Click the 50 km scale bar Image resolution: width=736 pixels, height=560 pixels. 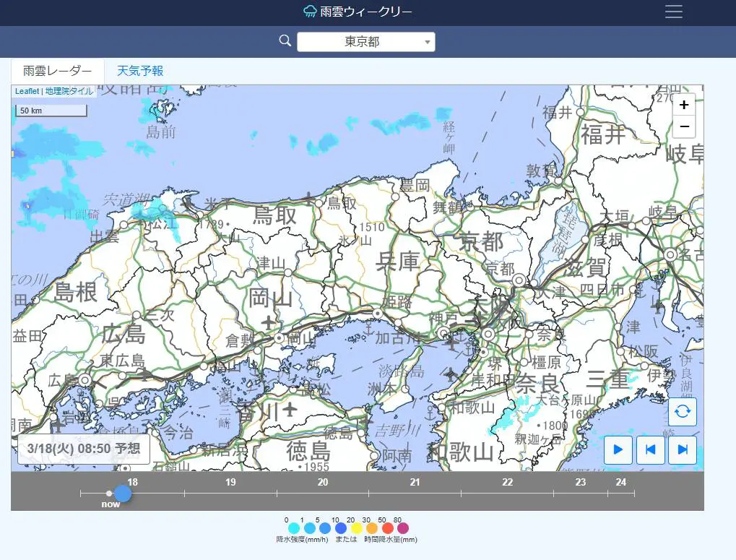pyautogui.click(x=51, y=111)
